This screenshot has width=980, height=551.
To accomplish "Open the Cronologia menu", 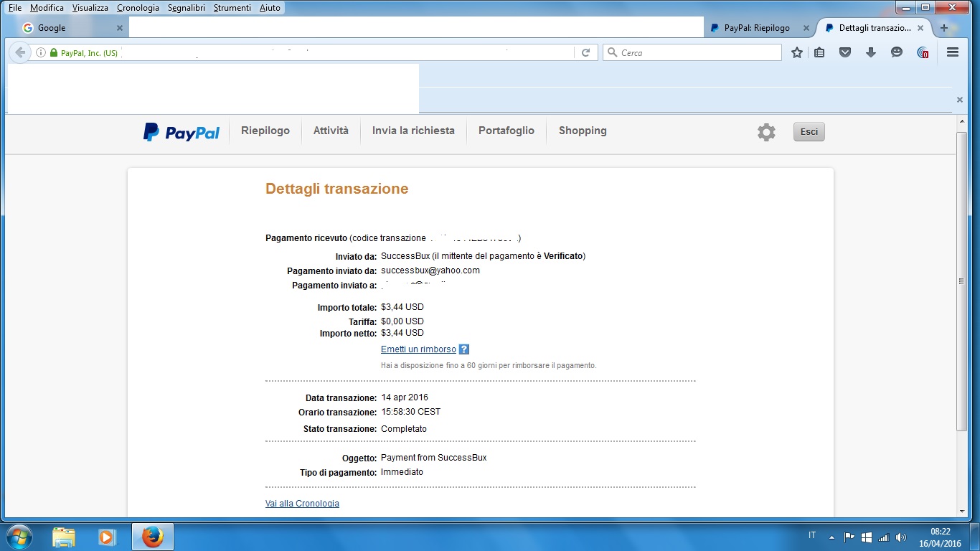I will click(x=138, y=8).
